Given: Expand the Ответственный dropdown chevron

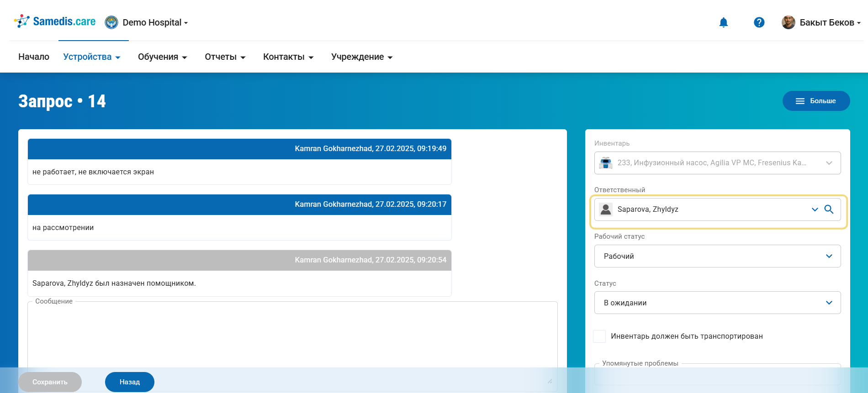Looking at the screenshot, I should click(x=815, y=210).
